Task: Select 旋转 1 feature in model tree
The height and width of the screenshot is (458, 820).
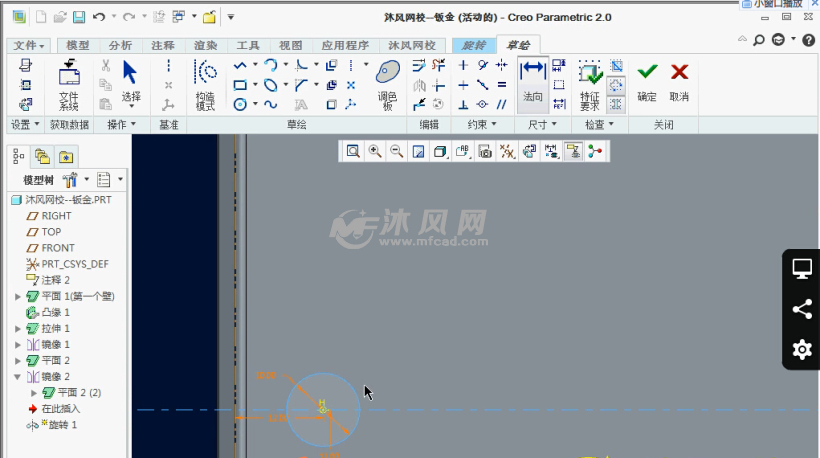Action: point(51,425)
